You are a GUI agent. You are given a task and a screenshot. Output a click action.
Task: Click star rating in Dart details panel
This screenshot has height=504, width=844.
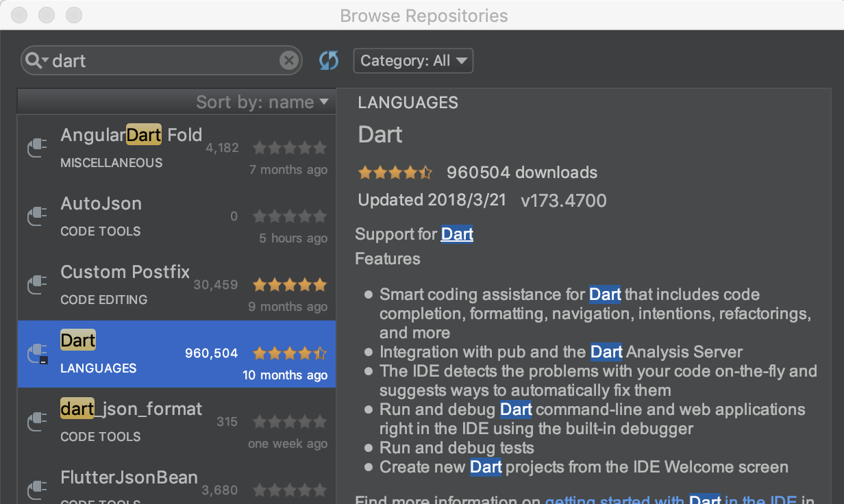(395, 173)
